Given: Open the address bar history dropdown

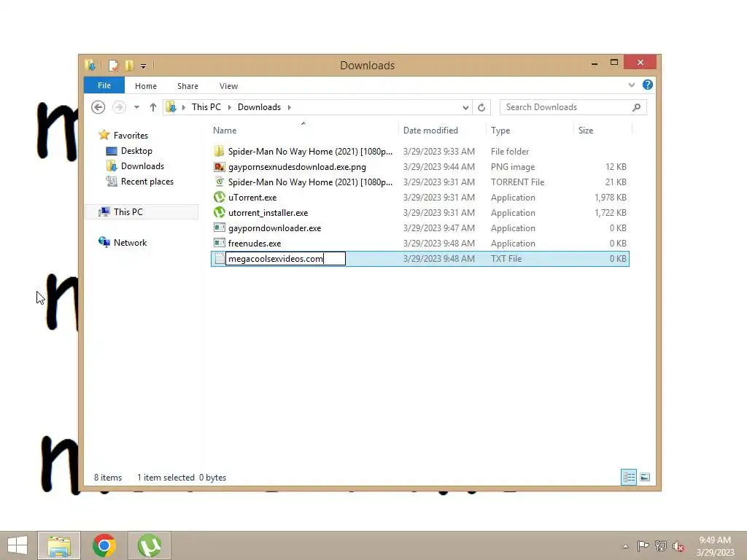Looking at the screenshot, I should pos(465,108).
